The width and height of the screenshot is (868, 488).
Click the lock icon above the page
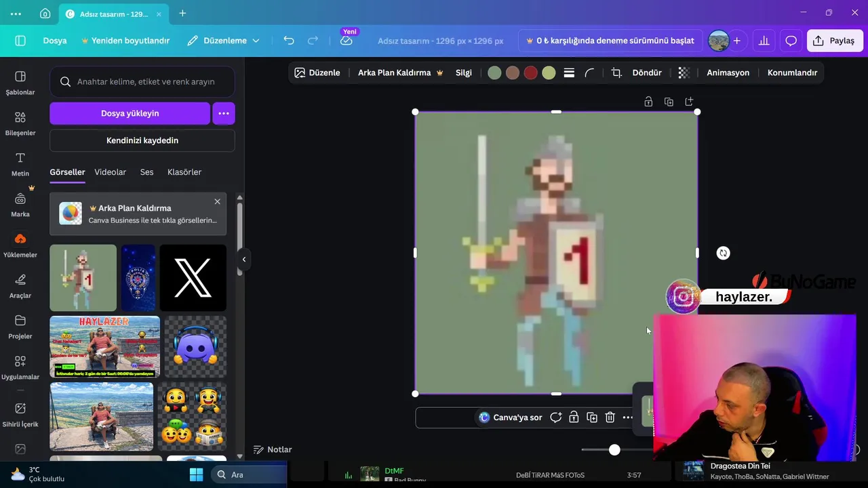click(648, 102)
